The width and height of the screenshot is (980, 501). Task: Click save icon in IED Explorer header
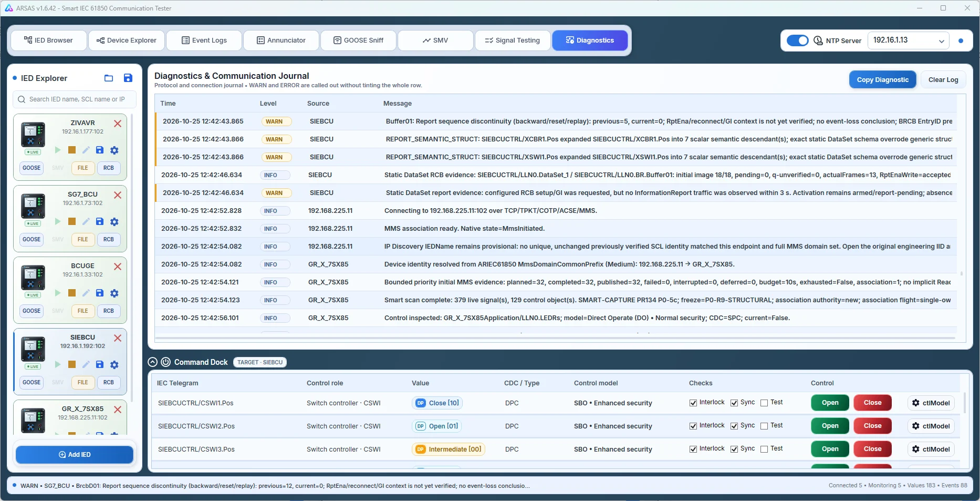pyautogui.click(x=128, y=78)
